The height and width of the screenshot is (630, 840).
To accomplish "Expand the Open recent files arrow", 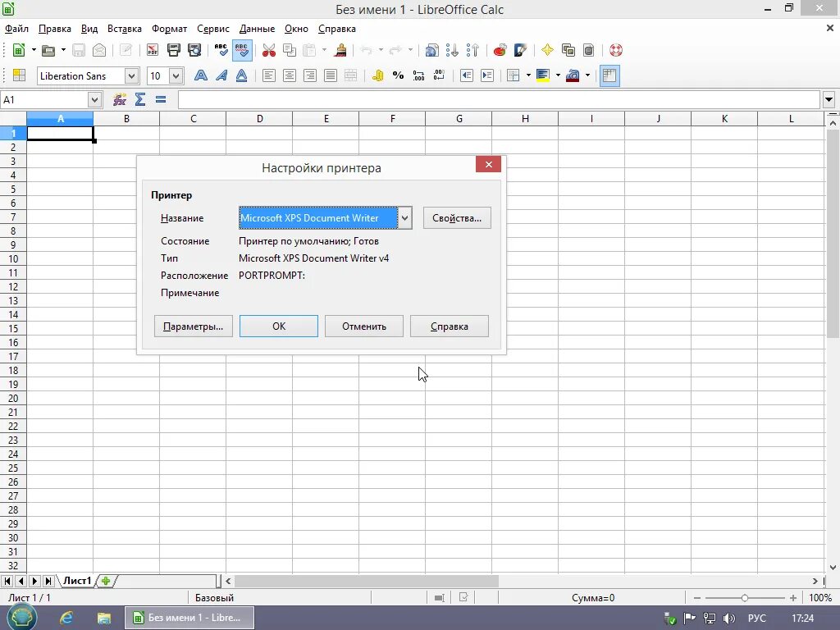I will [x=63, y=50].
